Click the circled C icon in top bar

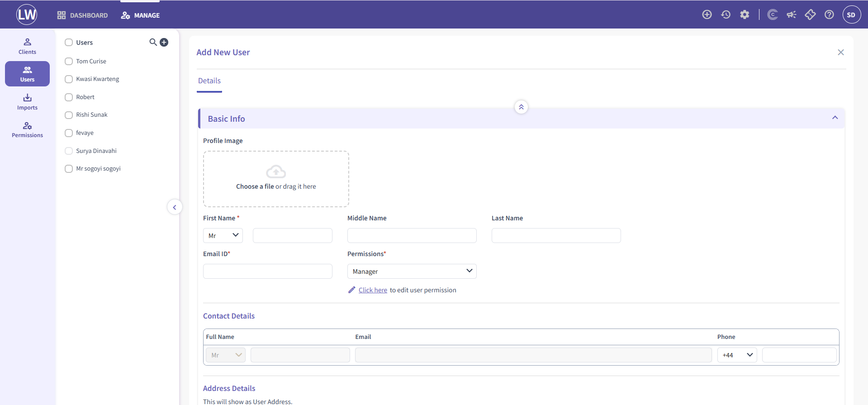point(773,14)
